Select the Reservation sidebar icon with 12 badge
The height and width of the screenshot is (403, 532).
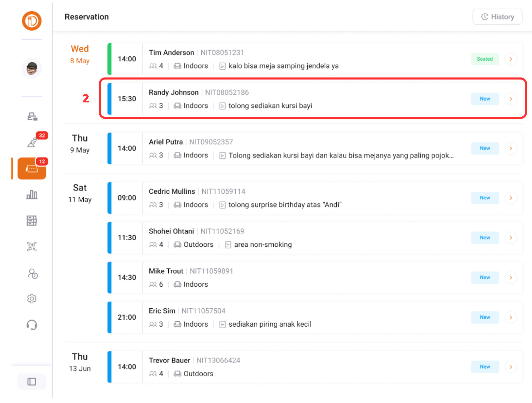click(x=32, y=168)
